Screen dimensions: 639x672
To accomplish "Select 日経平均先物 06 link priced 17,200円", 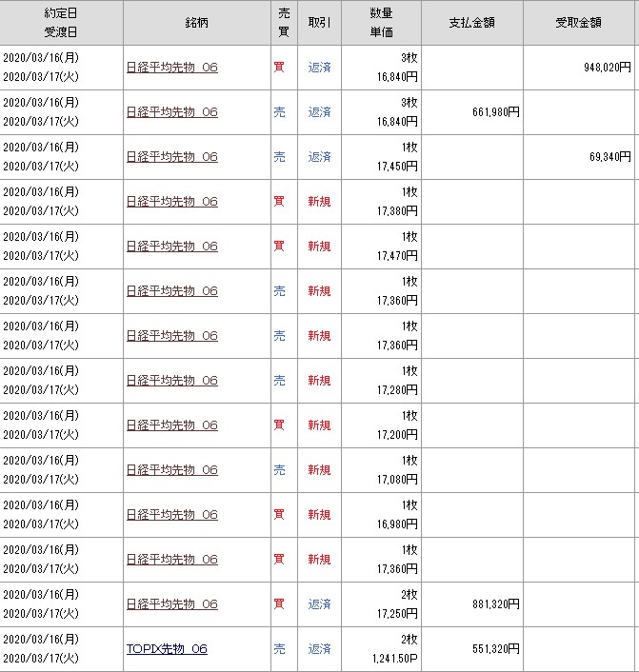I will click(171, 425).
